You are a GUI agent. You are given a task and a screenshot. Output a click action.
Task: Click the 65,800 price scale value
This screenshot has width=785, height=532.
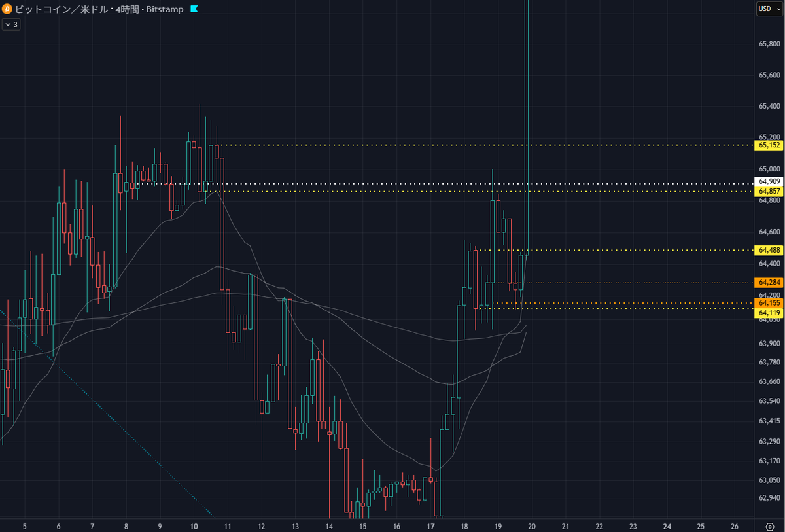(x=770, y=44)
